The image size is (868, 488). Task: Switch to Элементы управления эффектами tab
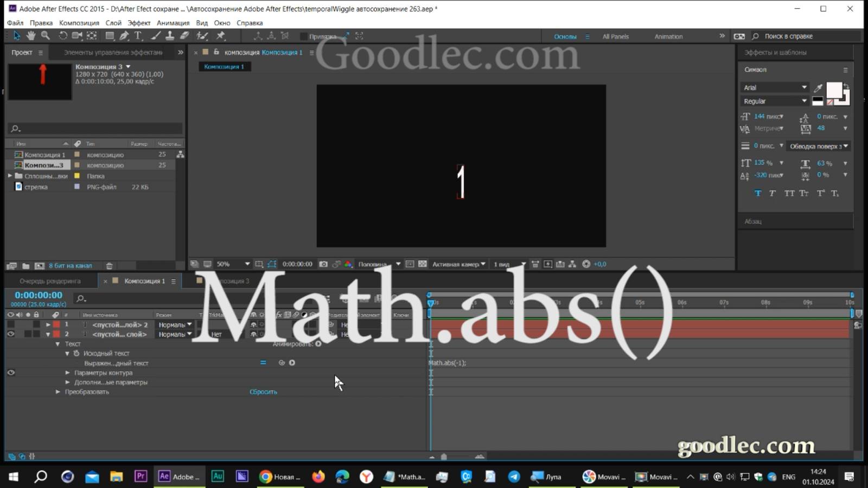point(113,53)
